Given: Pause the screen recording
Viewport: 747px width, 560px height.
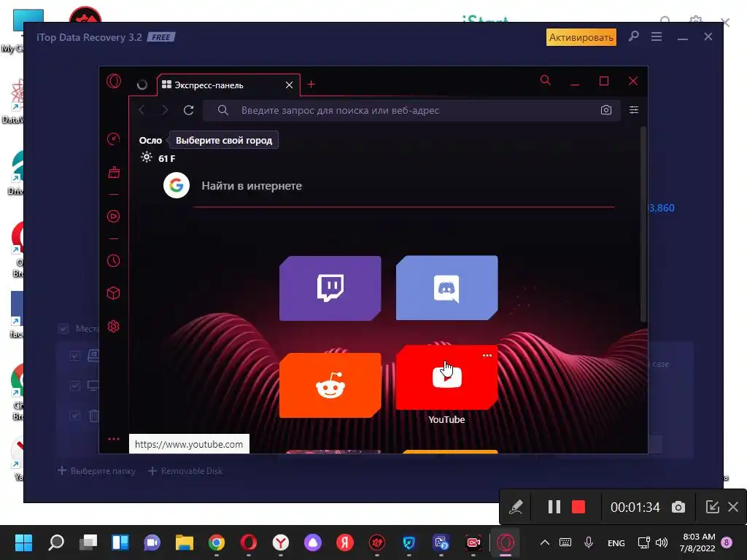Looking at the screenshot, I should (x=554, y=507).
